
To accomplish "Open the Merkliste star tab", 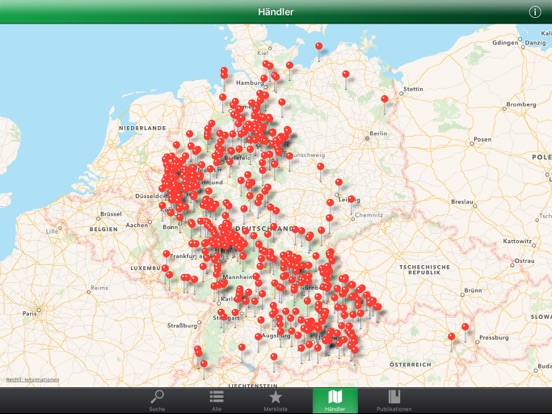I will [275, 401].
